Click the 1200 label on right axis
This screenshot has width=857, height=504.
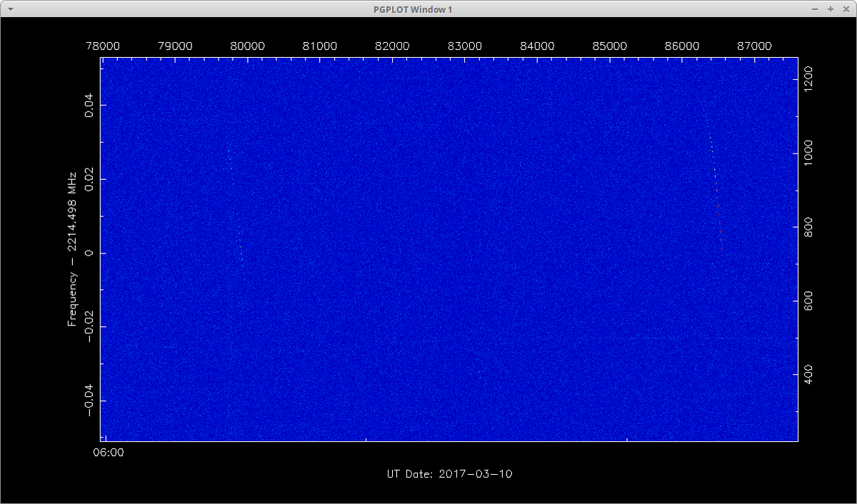coord(808,77)
